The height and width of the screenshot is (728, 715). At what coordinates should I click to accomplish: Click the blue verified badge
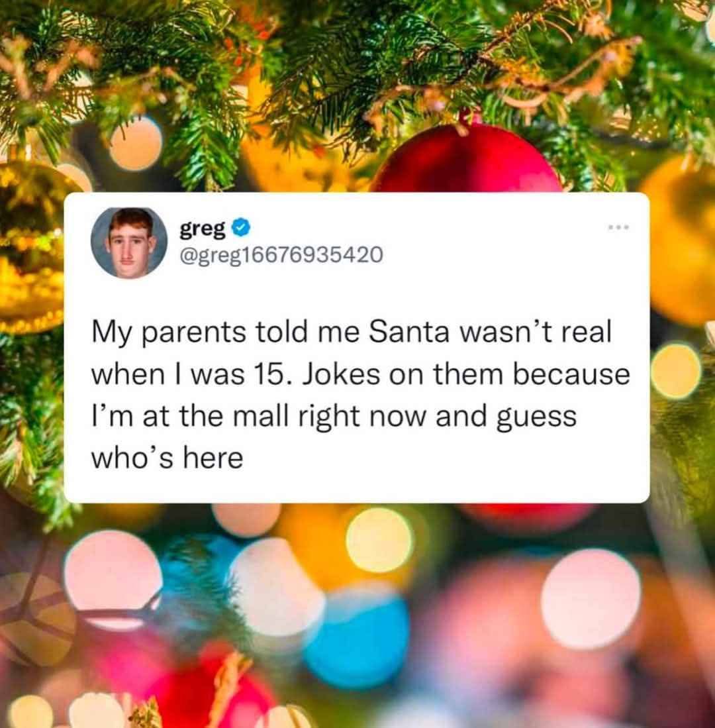pos(241,229)
